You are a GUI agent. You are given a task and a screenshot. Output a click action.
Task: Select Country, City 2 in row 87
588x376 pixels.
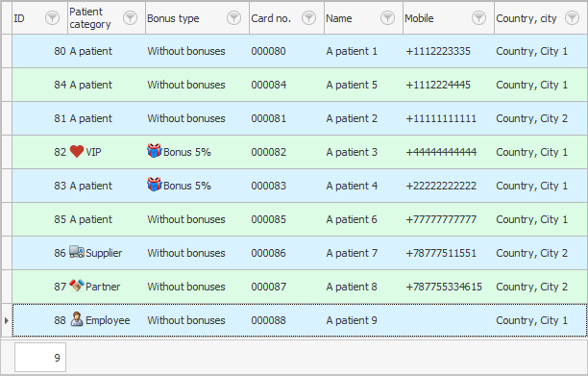click(x=531, y=287)
